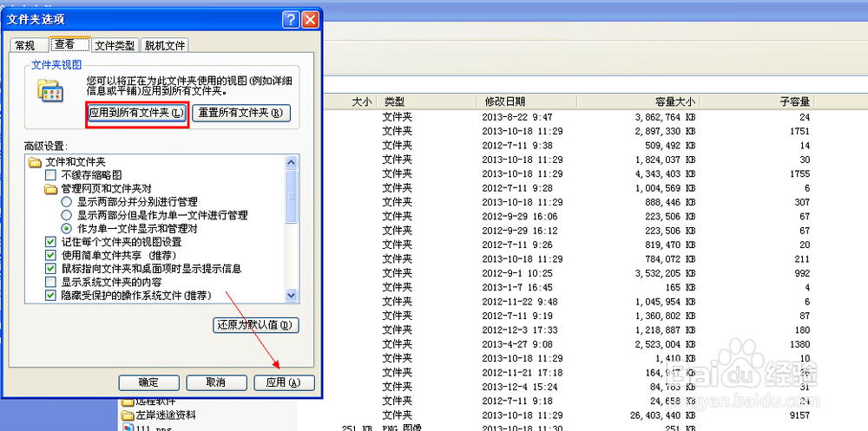Select radio 显示两部分但是作为单一文件进行管理

[x=67, y=215]
